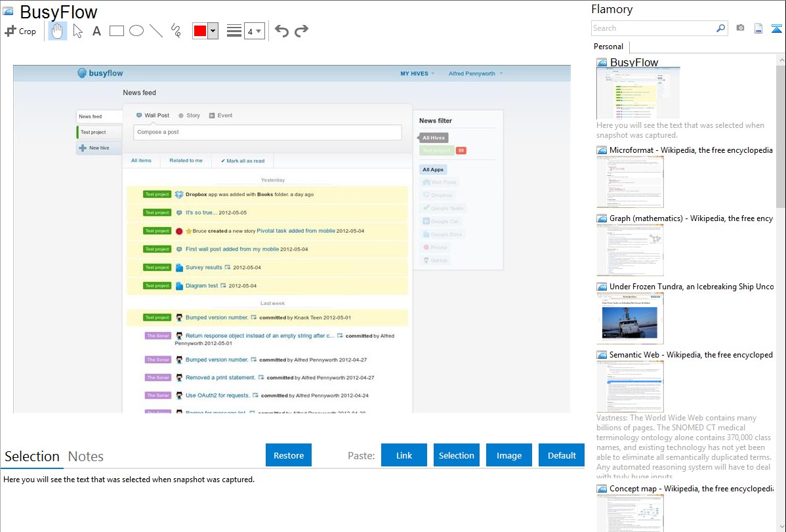
Task: Select the Crop tool
Action: click(20, 31)
